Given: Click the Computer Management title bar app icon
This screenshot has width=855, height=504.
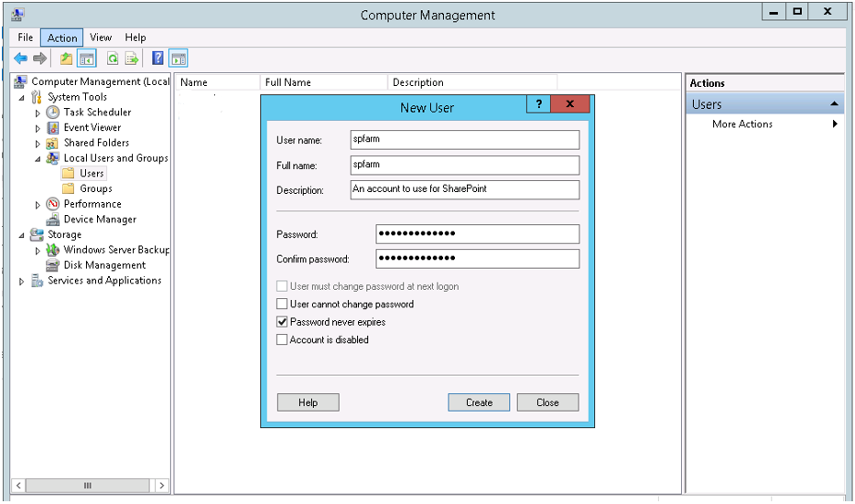Looking at the screenshot, I should 17,14.
